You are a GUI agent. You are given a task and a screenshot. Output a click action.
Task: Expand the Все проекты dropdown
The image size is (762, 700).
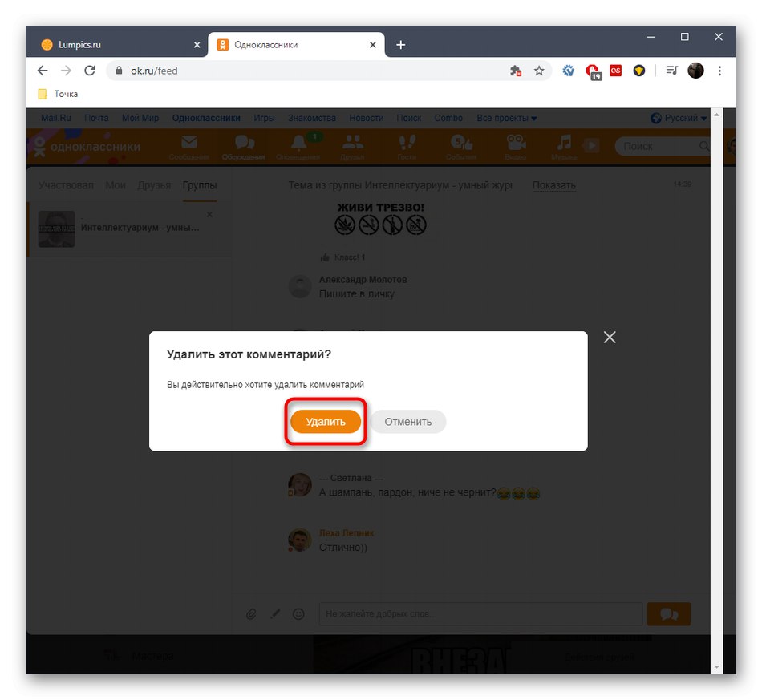point(506,118)
